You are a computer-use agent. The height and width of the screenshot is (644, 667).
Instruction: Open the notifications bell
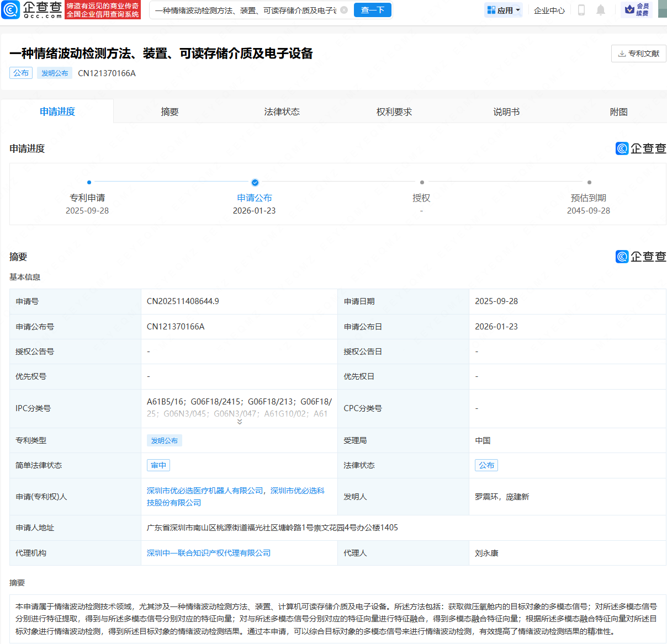(x=601, y=10)
